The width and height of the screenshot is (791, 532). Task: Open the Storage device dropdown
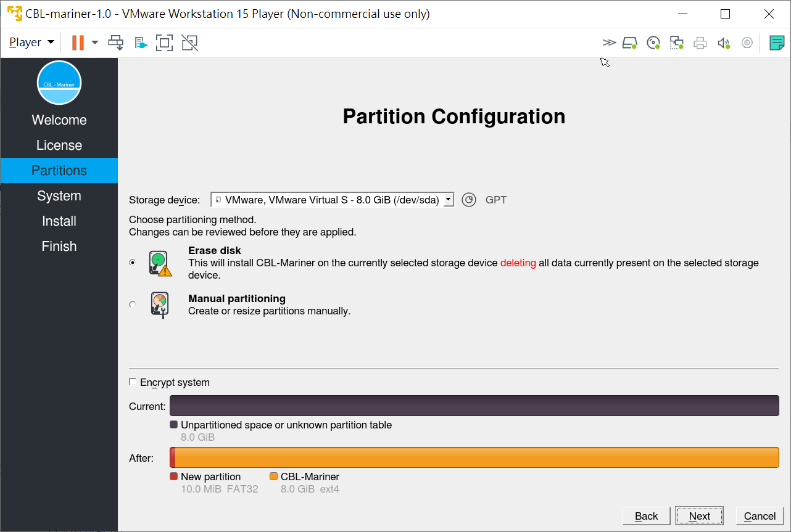coord(333,200)
